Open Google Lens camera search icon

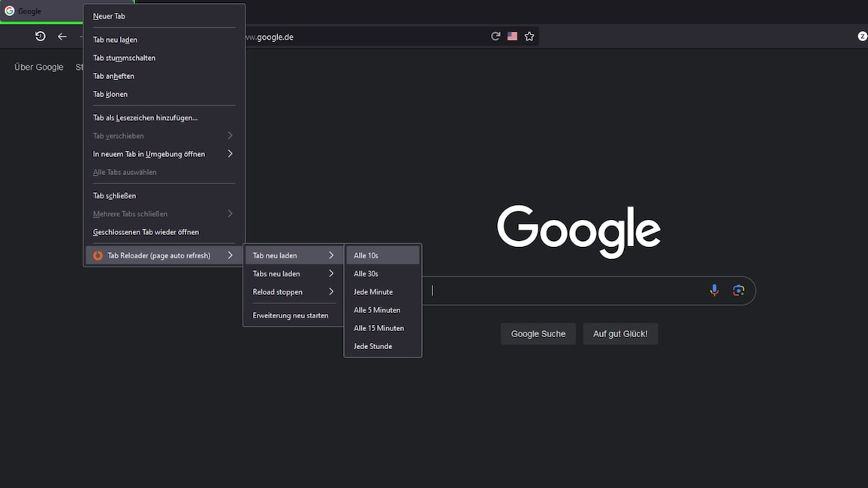coord(738,291)
